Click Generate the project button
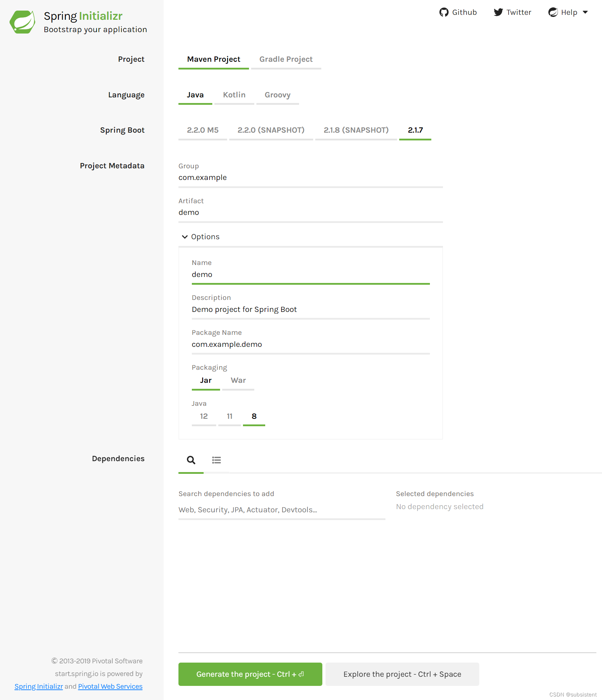This screenshot has width=602, height=700. click(x=250, y=674)
